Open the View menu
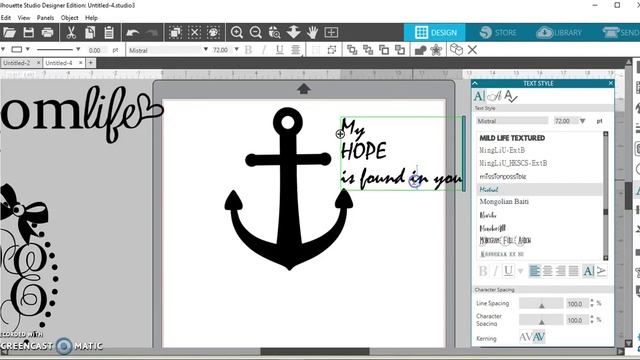Screen dimensions: 640x360 (x=24, y=18)
